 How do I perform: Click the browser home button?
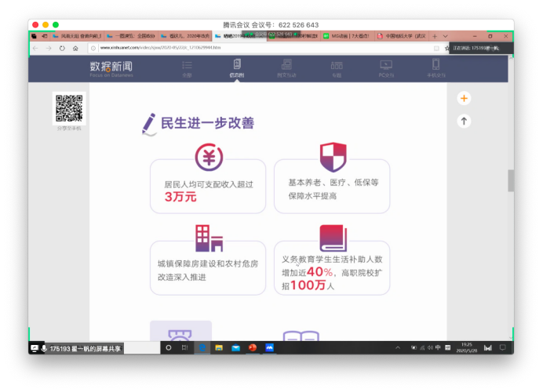(75, 48)
